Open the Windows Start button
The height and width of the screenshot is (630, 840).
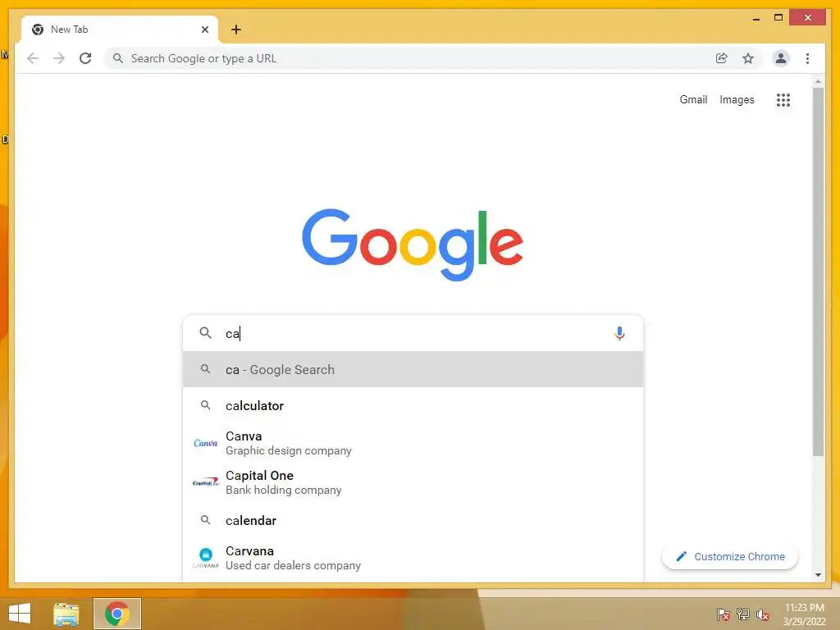click(x=20, y=614)
